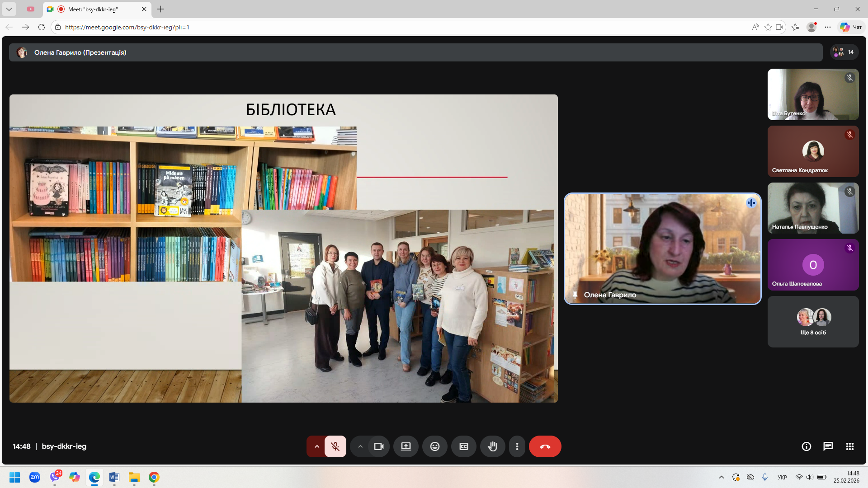Viewport: 868px width, 488px height.
Task: Turn on closed captions
Action: click(x=463, y=446)
